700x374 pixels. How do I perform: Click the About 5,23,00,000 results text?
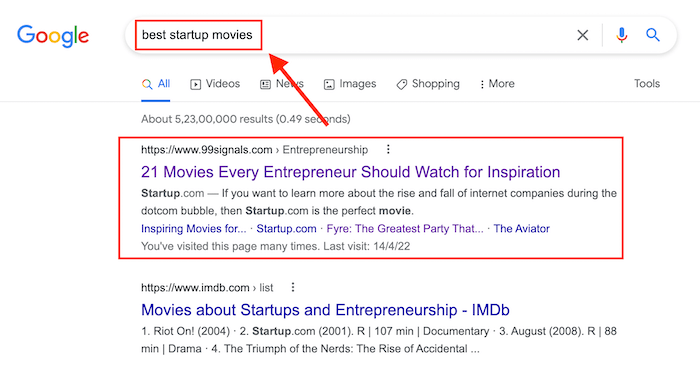[x=246, y=119]
